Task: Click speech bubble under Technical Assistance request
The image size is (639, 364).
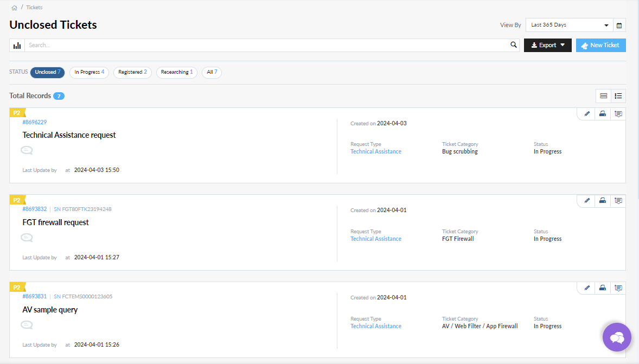Action: (27, 150)
